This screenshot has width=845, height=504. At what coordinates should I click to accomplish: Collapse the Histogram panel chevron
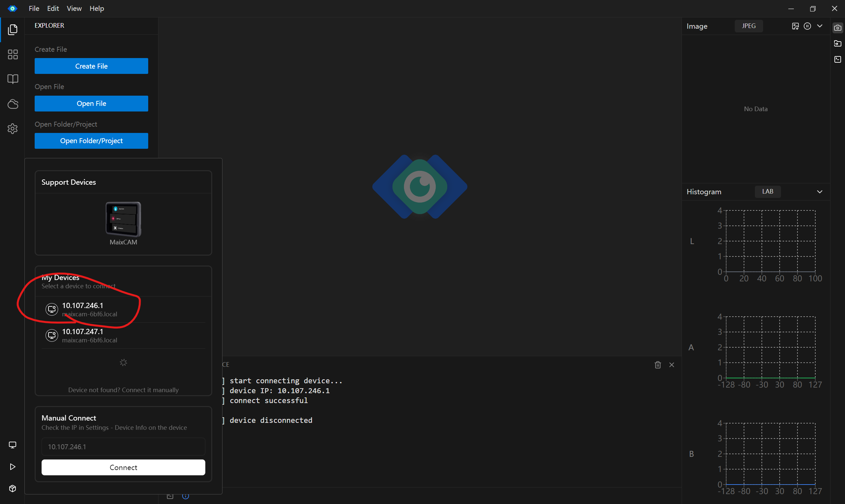pos(820,192)
